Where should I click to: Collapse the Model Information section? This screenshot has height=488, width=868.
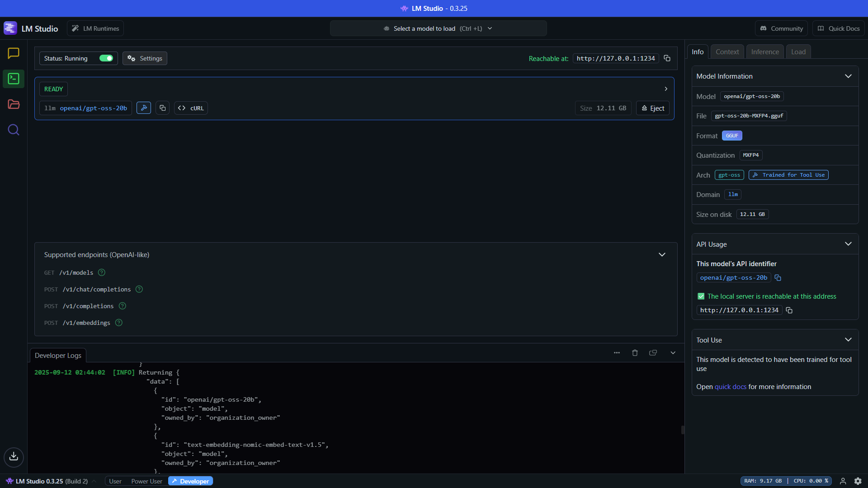tap(848, 76)
